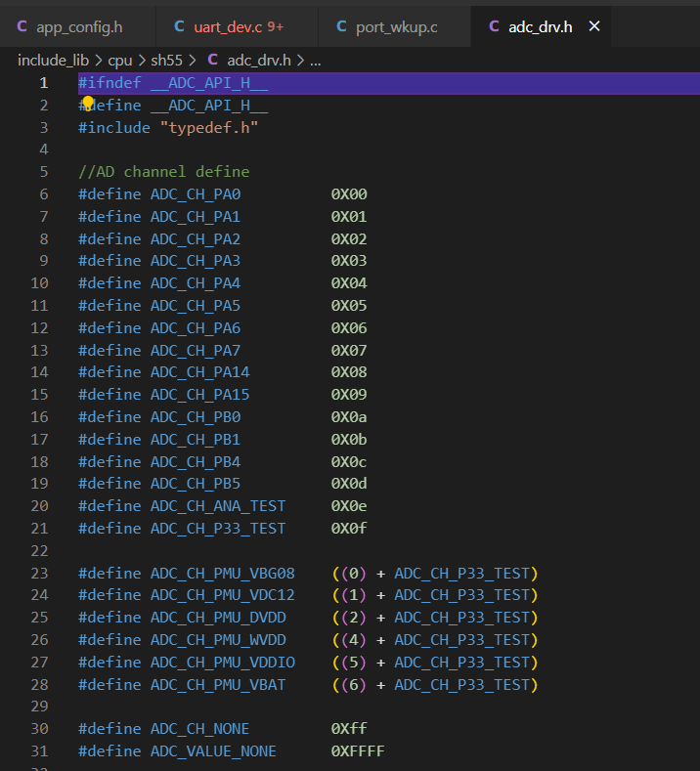Screen dimensions: 700x771
Task: Click line number 22 in the gutter
Action: 39,551
